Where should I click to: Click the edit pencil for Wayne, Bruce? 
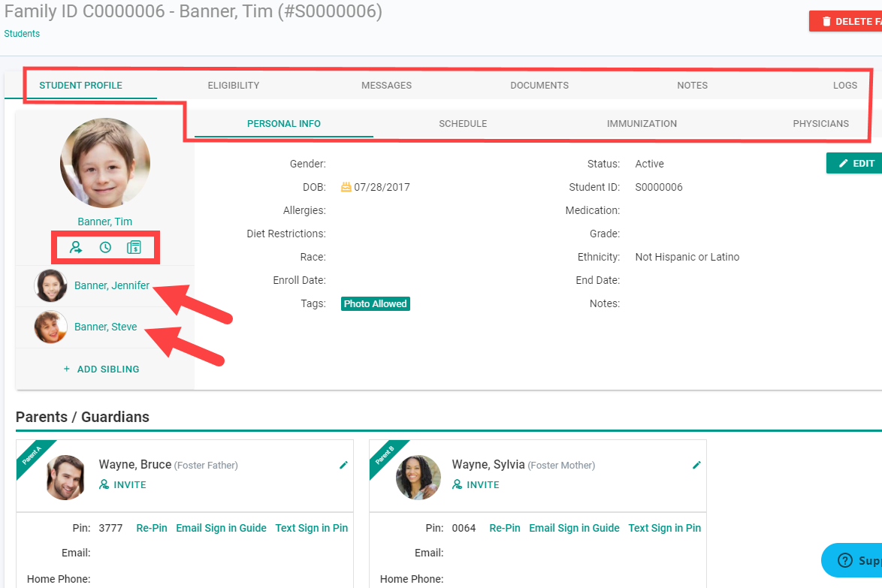tap(343, 465)
